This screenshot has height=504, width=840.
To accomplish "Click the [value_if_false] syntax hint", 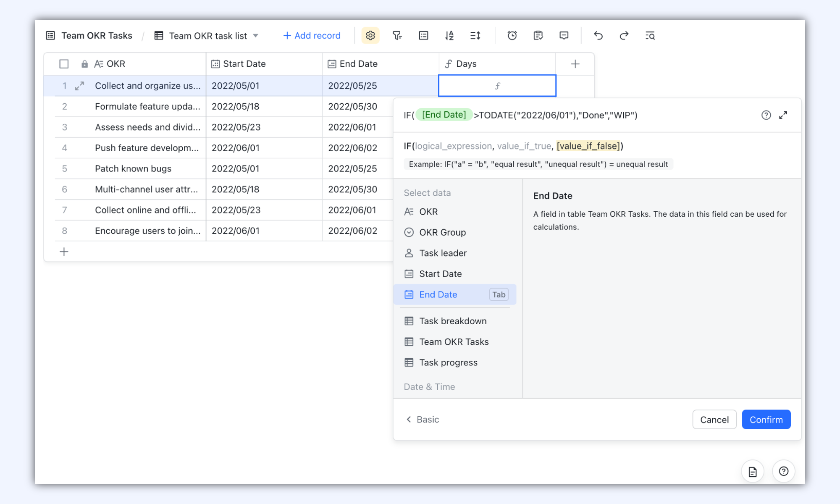I will pyautogui.click(x=588, y=146).
